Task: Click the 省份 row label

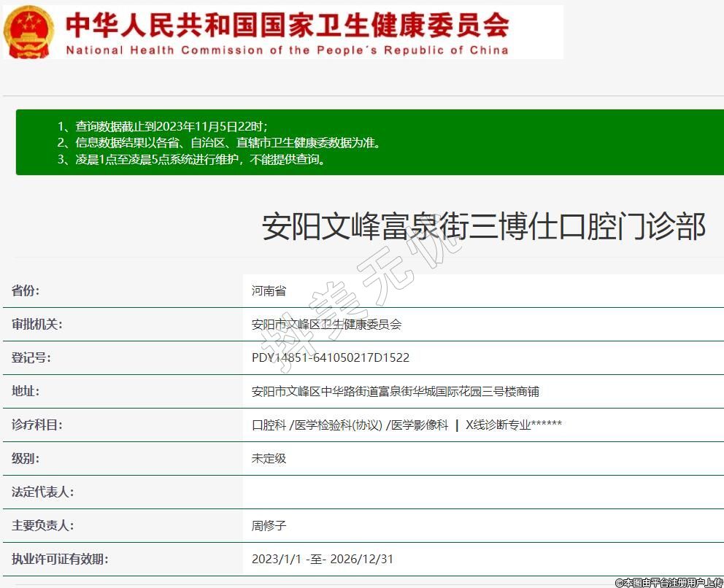Action: tap(26, 290)
